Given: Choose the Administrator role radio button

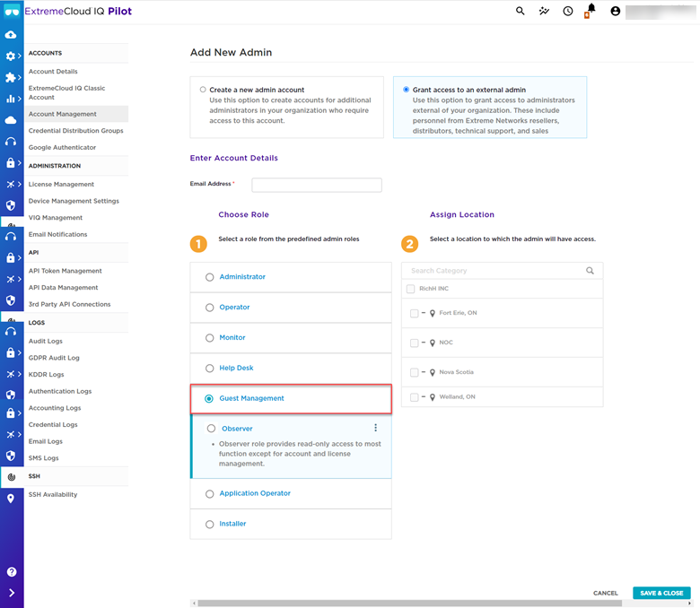Looking at the screenshot, I should tap(209, 277).
